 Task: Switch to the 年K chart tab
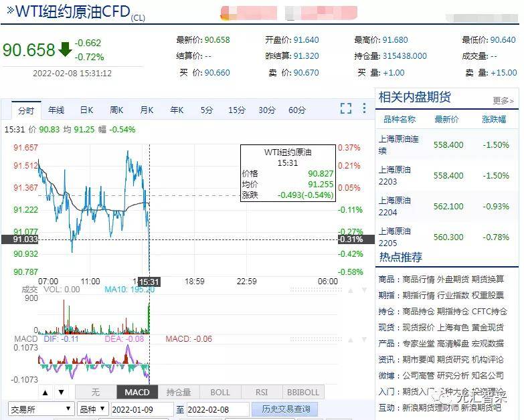[177, 110]
